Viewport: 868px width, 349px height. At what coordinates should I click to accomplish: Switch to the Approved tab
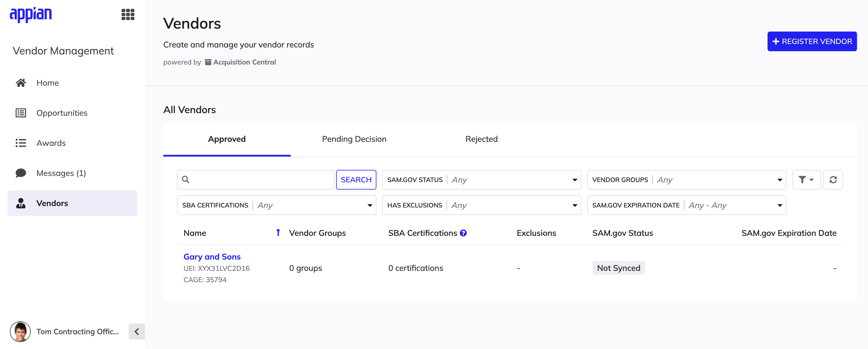pos(227,139)
